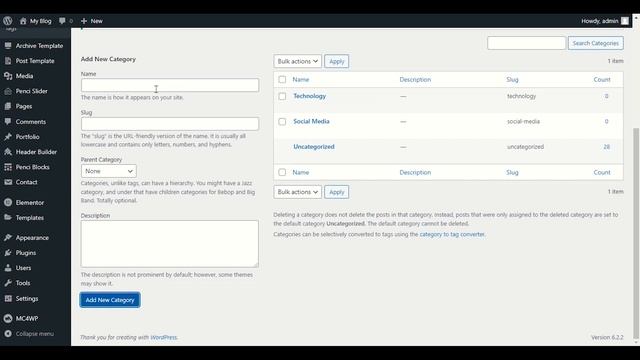Image resolution: width=640 pixels, height=360 pixels.
Task: Check the select-all checkbox in table header
Action: click(x=282, y=80)
